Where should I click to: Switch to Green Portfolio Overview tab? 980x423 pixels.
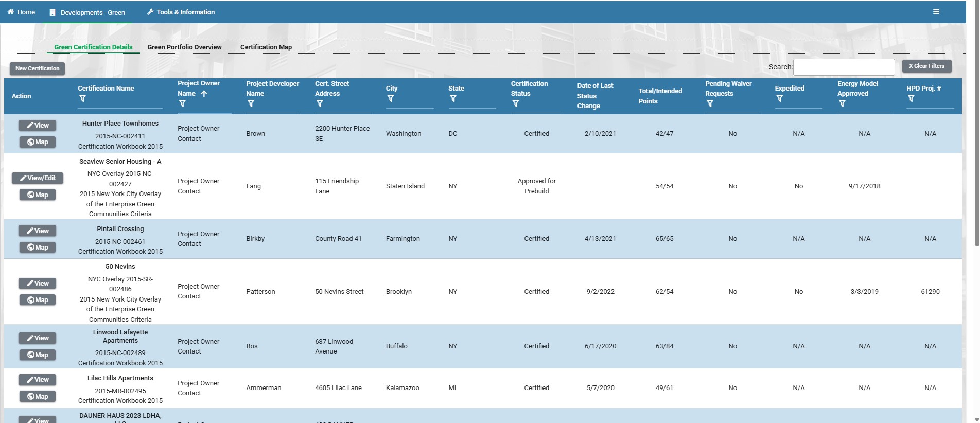click(184, 47)
